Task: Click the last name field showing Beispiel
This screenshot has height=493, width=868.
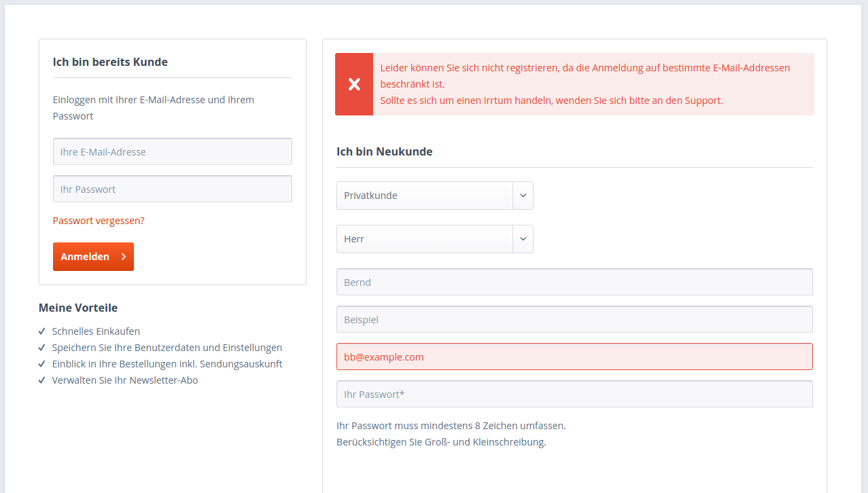Action: coord(574,320)
